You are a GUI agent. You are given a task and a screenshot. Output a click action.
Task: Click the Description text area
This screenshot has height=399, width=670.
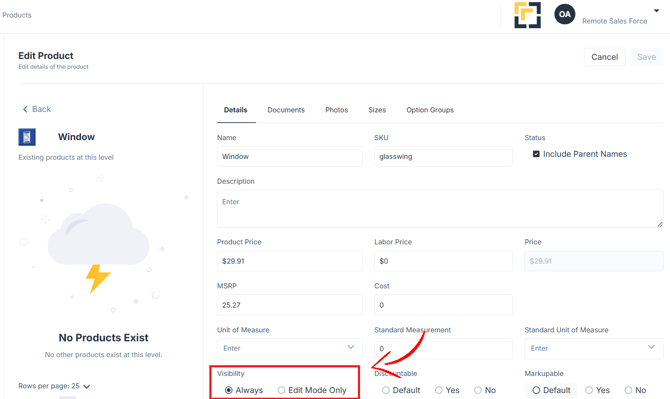(x=440, y=208)
